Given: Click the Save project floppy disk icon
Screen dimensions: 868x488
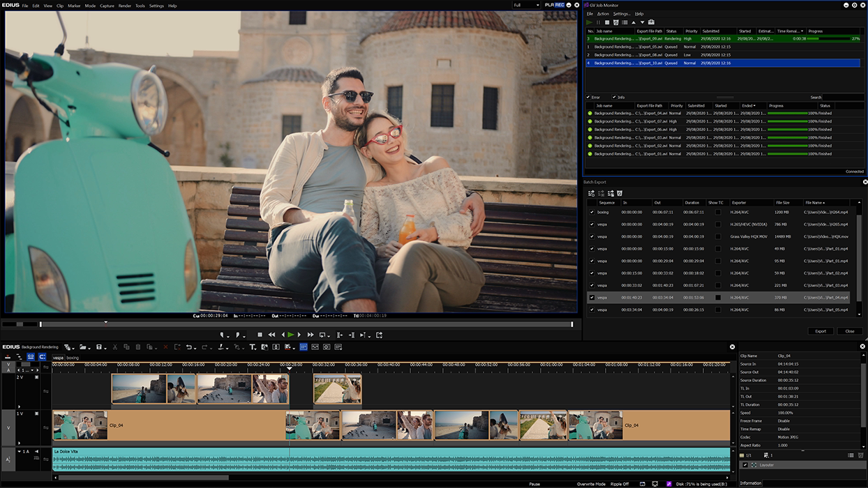Looking at the screenshot, I should [x=99, y=347].
